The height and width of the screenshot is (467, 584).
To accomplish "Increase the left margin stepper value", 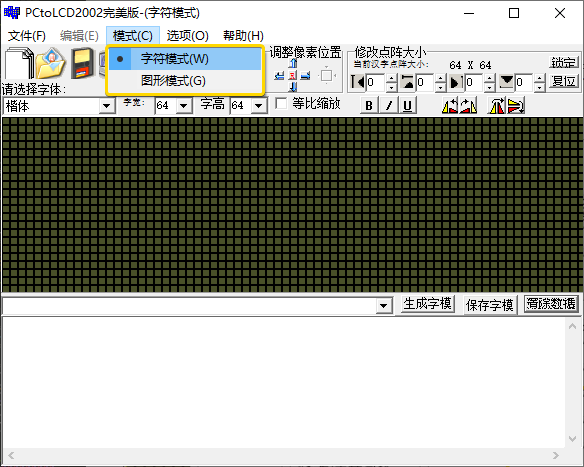I will pos(391,78).
